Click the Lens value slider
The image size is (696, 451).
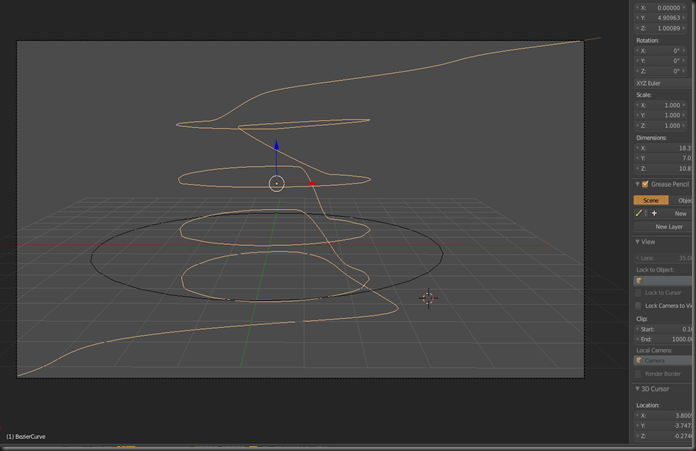(x=664, y=258)
